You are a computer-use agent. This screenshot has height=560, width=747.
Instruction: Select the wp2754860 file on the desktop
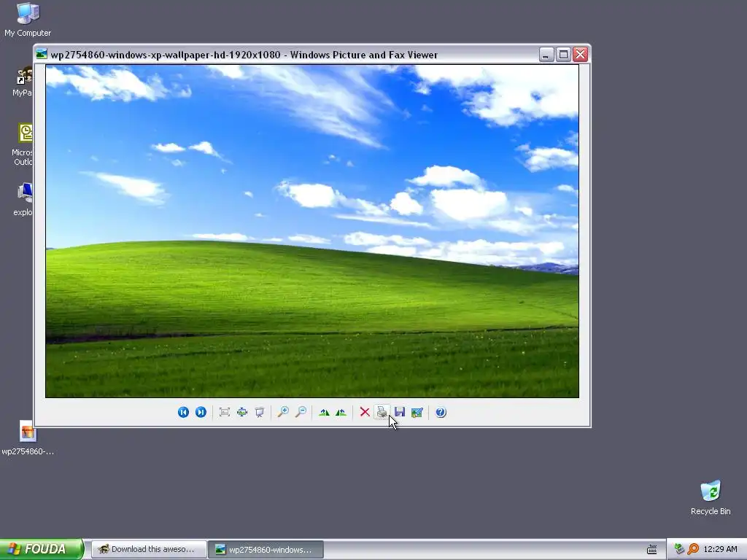pyautogui.click(x=28, y=438)
